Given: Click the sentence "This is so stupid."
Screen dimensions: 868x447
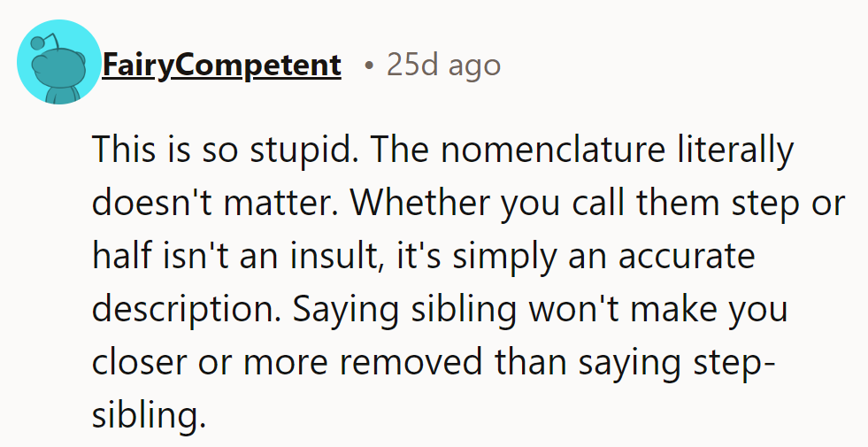Looking at the screenshot, I should coord(220,151).
